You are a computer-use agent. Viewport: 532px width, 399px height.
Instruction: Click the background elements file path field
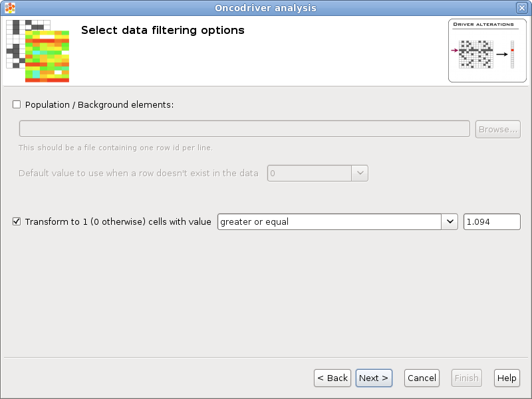point(245,129)
